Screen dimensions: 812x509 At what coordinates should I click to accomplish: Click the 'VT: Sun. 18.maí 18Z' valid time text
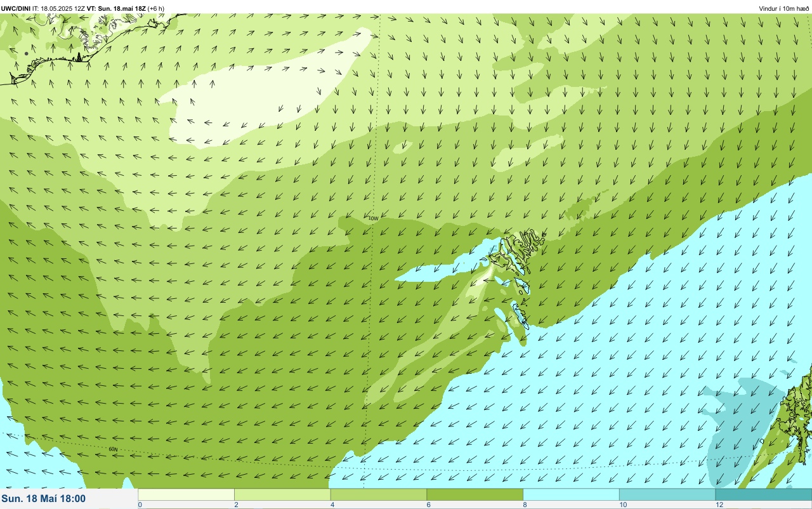coord(117,8)
